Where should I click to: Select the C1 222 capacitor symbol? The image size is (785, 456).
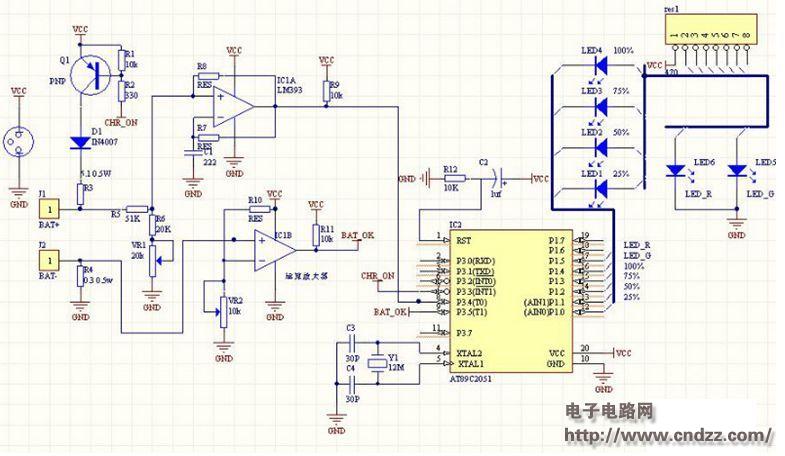pos(193,153)
